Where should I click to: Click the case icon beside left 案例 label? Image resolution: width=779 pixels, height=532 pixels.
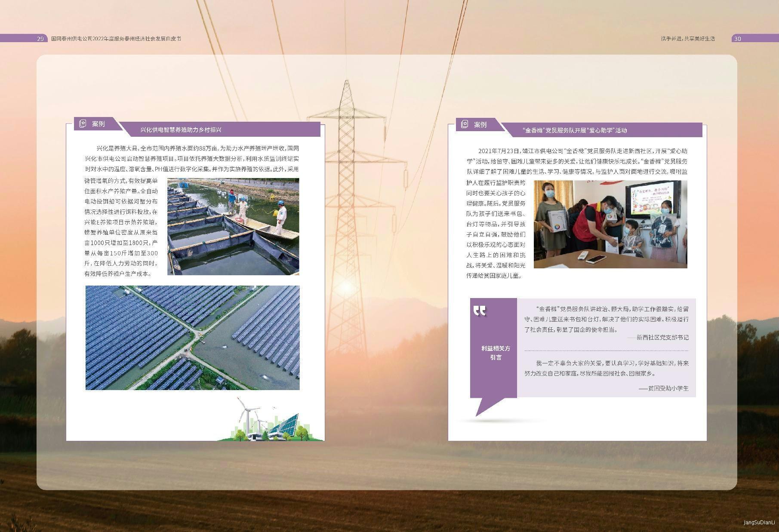pyautogui.click(x=83, y=124)
